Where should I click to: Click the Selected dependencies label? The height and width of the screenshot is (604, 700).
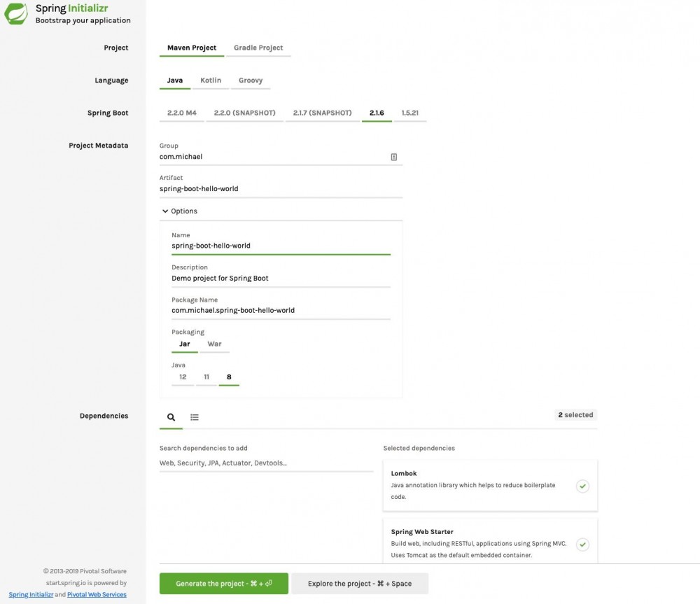tap(419, 448)
